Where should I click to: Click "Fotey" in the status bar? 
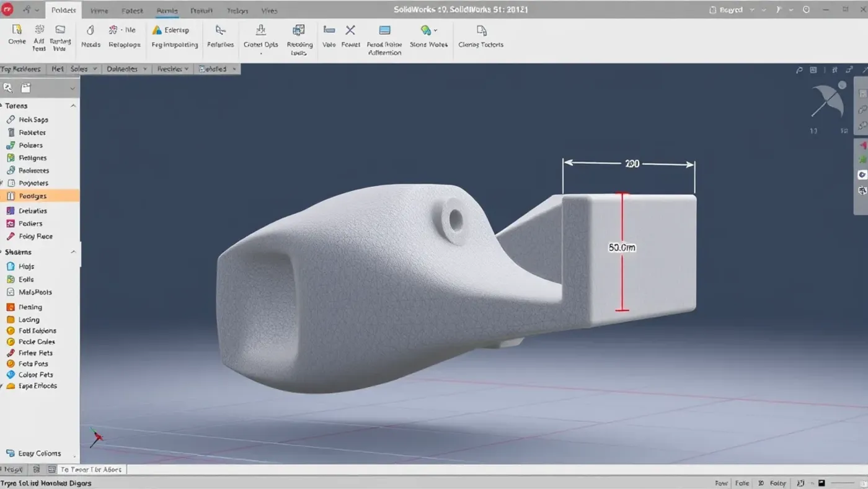[778, 483]
